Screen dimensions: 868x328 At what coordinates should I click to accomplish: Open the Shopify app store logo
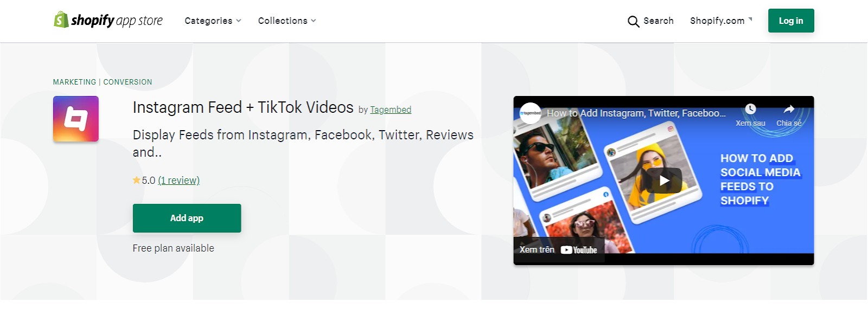[x=108, y=21]
